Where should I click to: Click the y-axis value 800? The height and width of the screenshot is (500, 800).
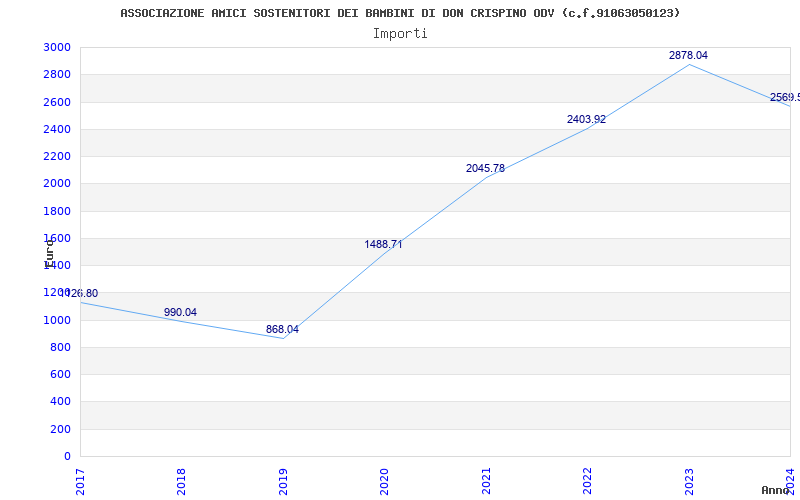pyautogui.click(x=60, y=347)
